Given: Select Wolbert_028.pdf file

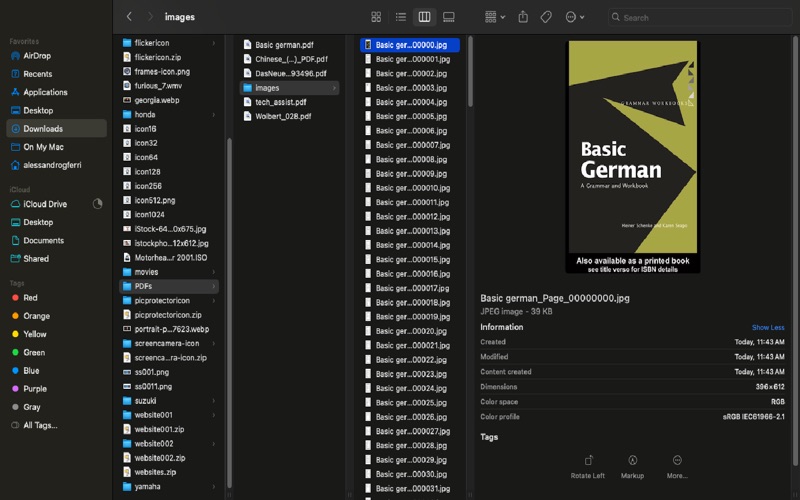Looking at the screenshot, I should click(x=289, y=116).
